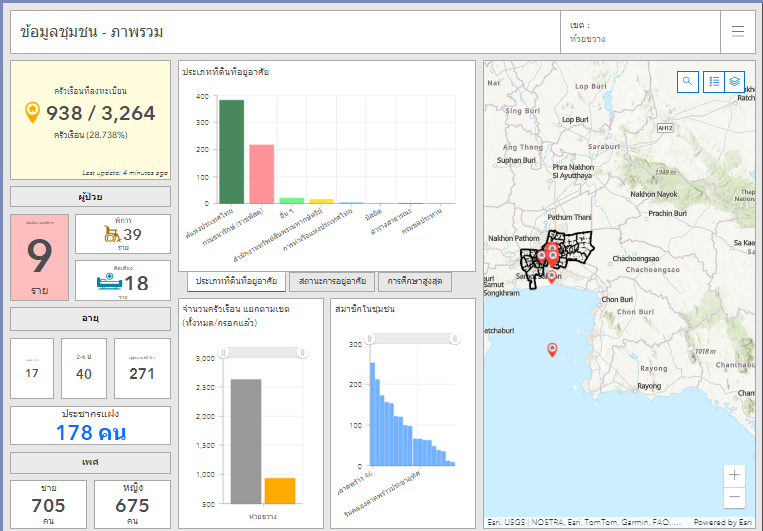Open the map search tool

pyautogui.click(x=688, y=82)
